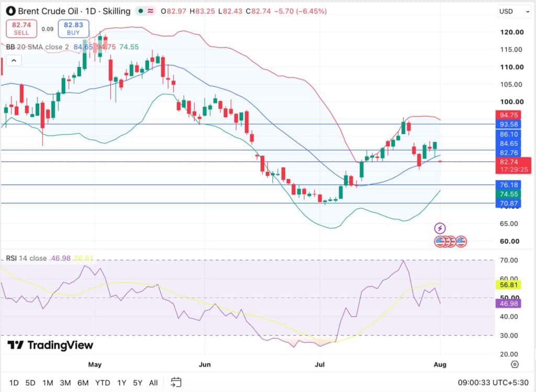Click the 100.00 price axis label
The height and width of the screenshot is (392, 536).
511,102
